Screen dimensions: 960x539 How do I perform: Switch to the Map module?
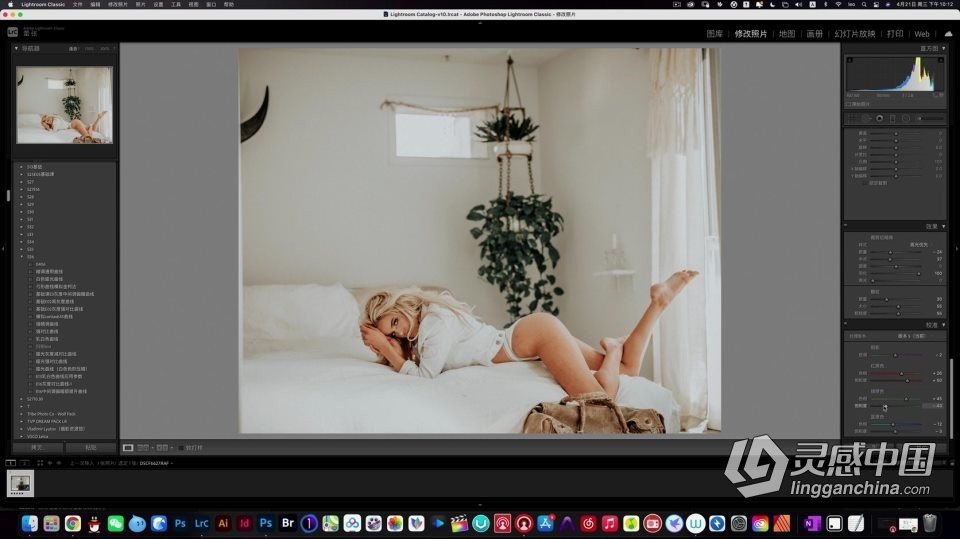click(786, 34)
